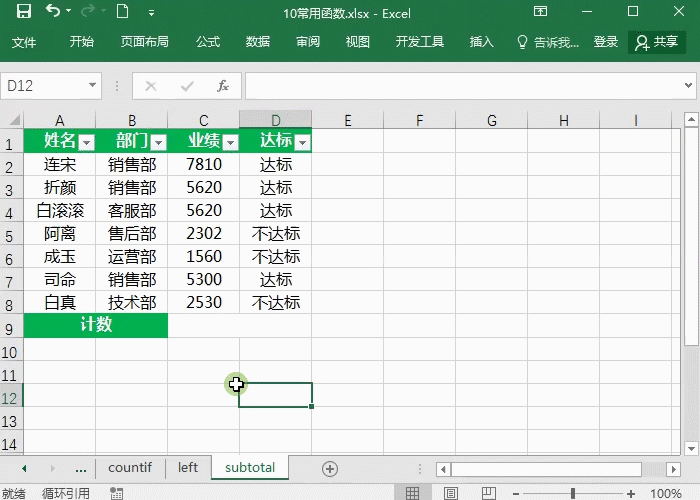Open the 业绩 filter dropdown
The width and height of the screenshot is (700, 500).
230,142
